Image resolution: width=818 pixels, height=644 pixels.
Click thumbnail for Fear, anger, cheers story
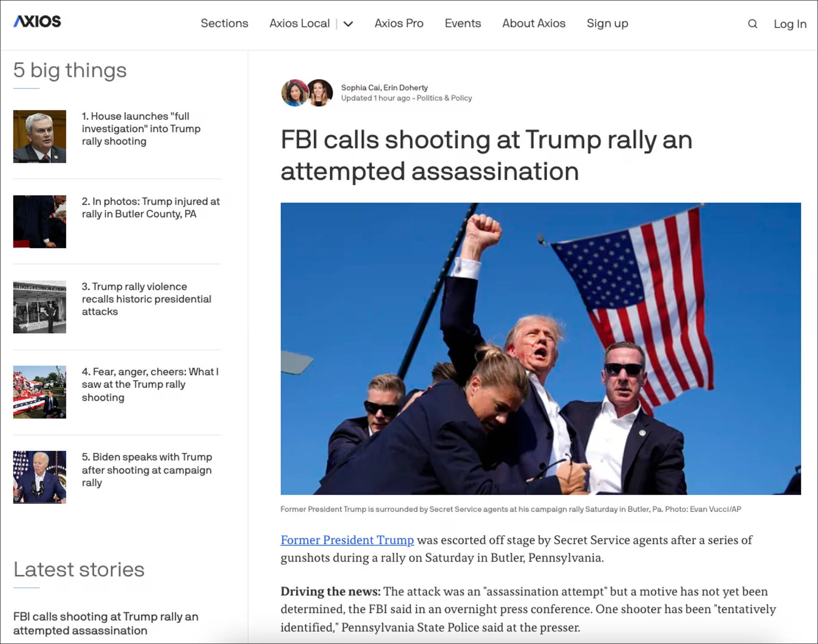[x=40, y=392]
